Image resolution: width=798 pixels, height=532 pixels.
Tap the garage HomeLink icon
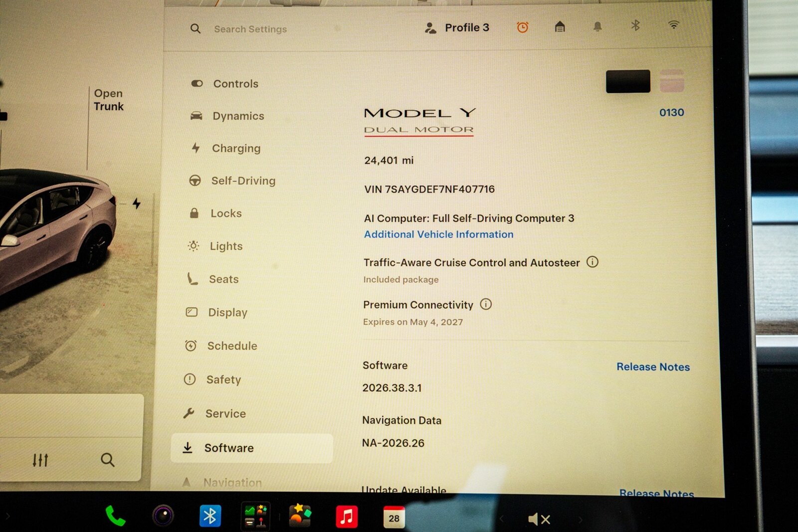pos(560,26)
